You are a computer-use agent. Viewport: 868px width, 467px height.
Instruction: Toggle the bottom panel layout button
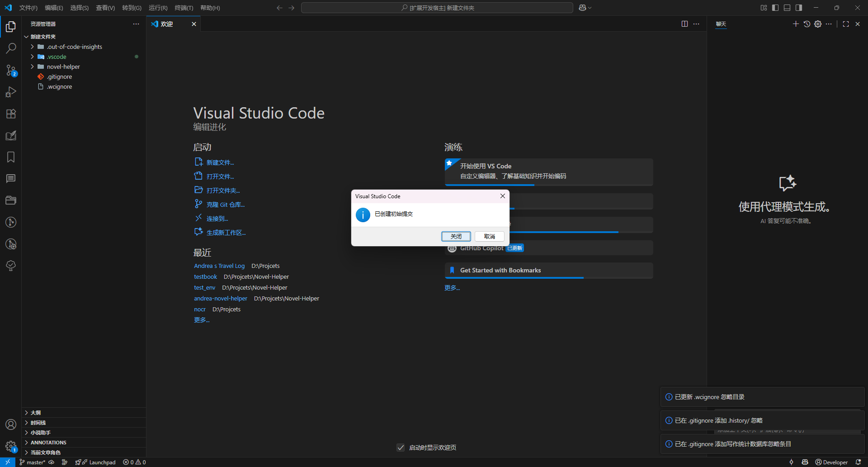pos(787,8)
